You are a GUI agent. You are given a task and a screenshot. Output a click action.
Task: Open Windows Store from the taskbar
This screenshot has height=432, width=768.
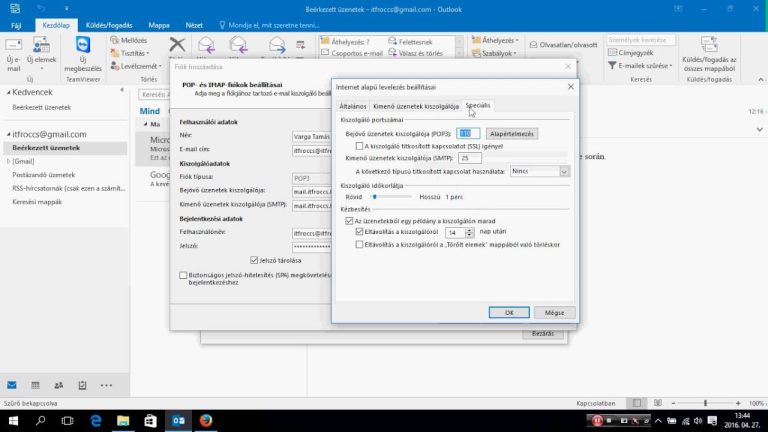point(150,421)
